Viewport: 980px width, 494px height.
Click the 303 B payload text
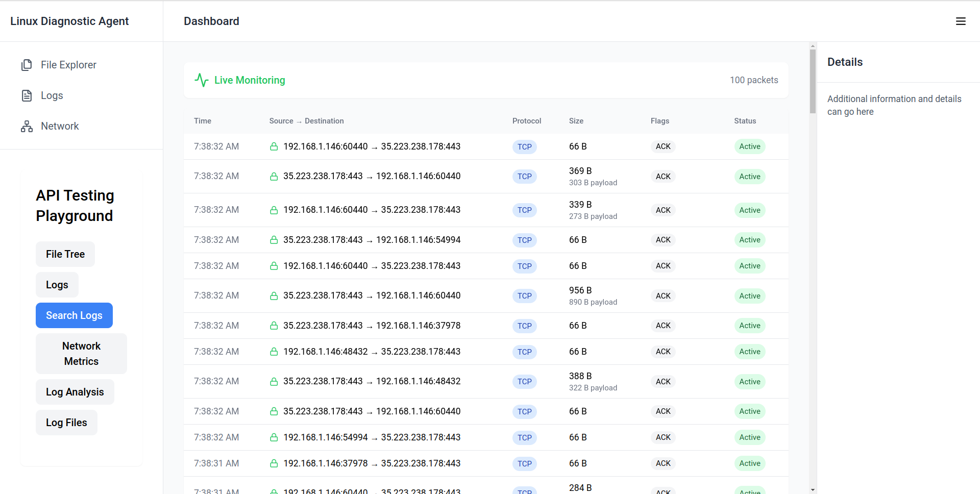coord(593,183)
